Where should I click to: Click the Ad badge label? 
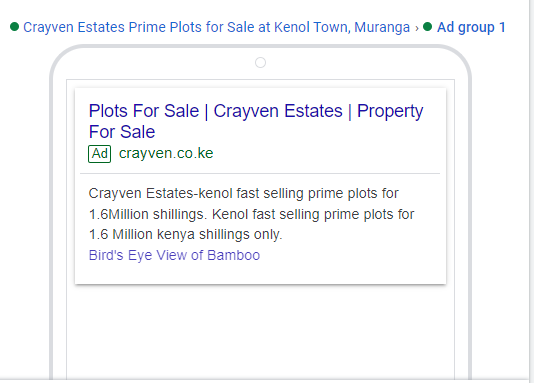(99, 154)
